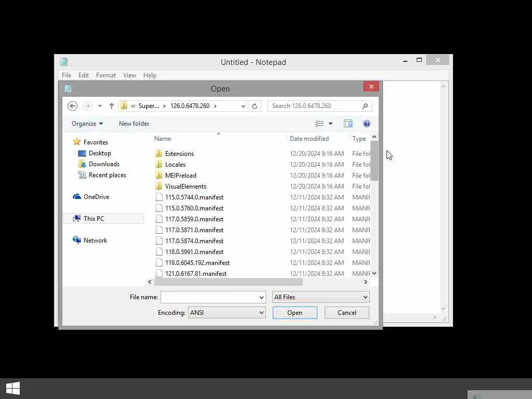Click the Open button

point(295,312)
